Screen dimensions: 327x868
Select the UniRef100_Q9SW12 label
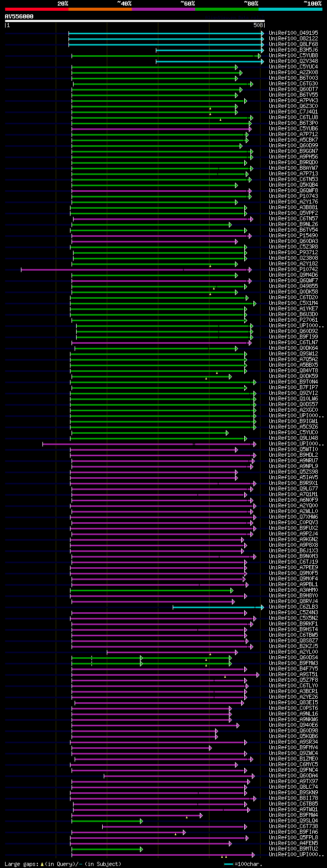pos(293,354)
